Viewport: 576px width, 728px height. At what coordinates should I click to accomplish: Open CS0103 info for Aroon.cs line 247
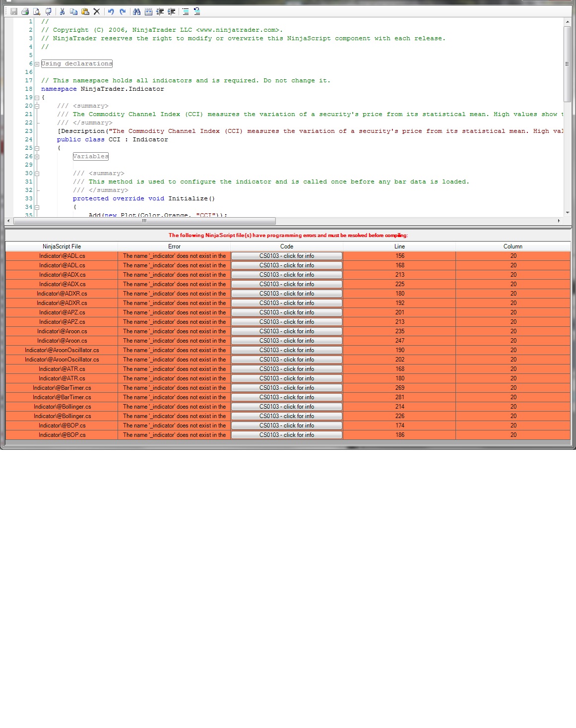(287, 341)
